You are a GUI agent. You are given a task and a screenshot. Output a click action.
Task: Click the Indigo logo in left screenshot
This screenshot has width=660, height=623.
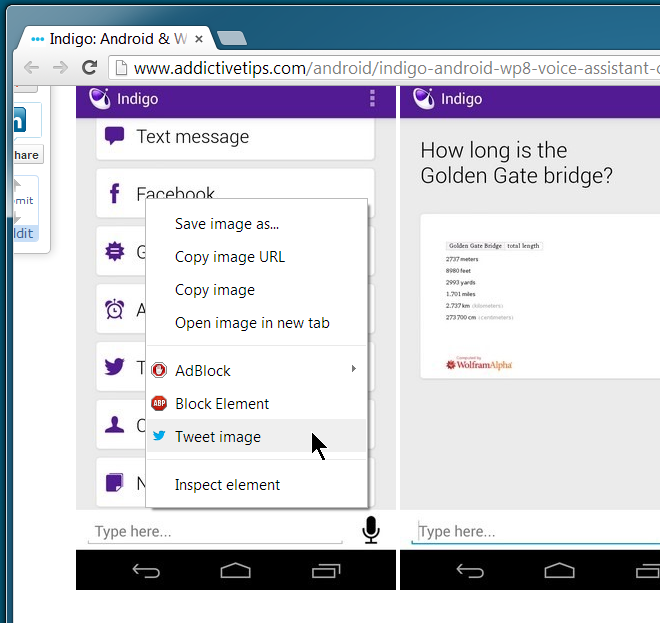[x=100, y=99]
